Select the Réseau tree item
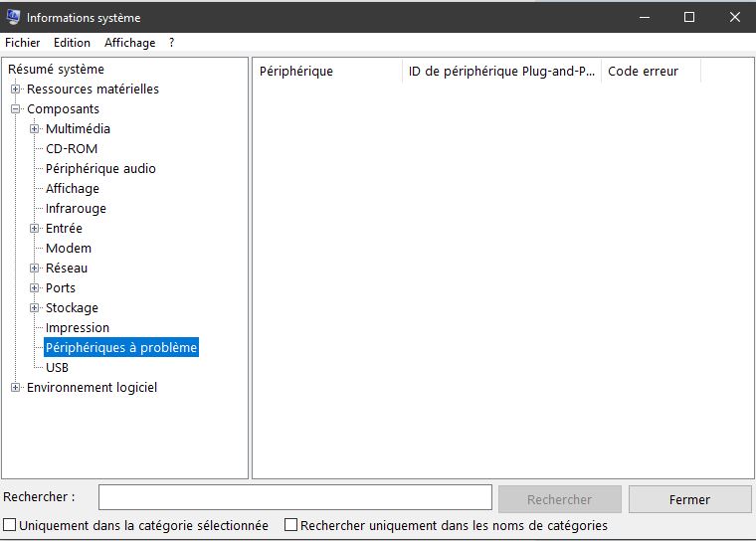756x541 pixels. pyautogui.click(x=67, y=269)
